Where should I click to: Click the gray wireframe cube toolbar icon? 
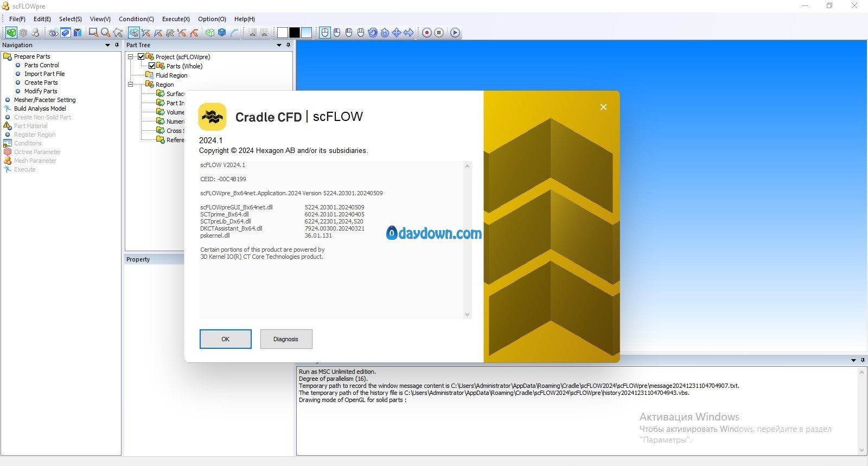(x=23, y=33)
